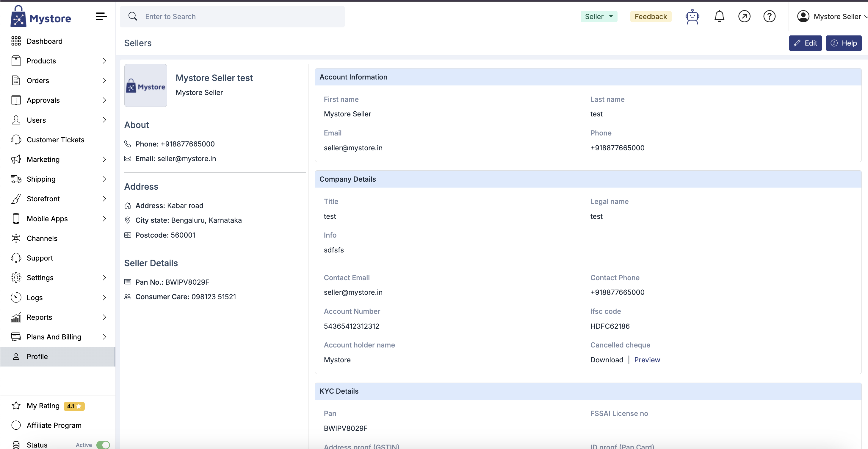Screen dimensions: 868x449
Task: Open the Support menu item
Action: click(x=58, y=258)
